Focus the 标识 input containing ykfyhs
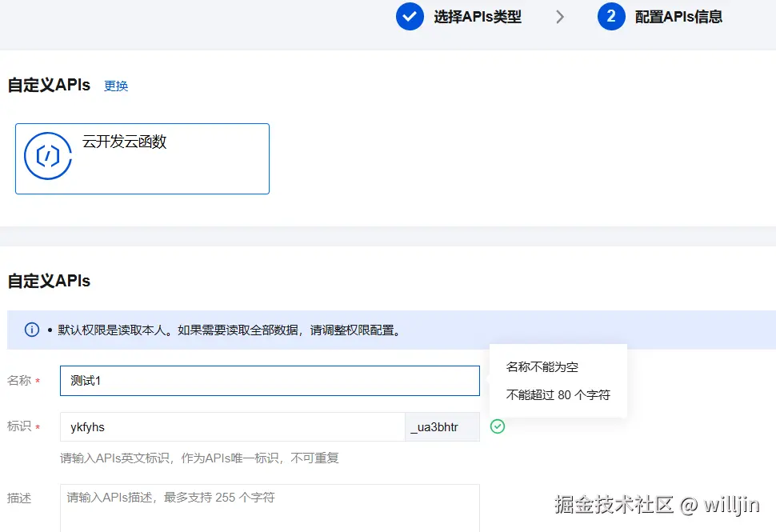The height and width of the screenshot is (532, 776). point(233,427)
